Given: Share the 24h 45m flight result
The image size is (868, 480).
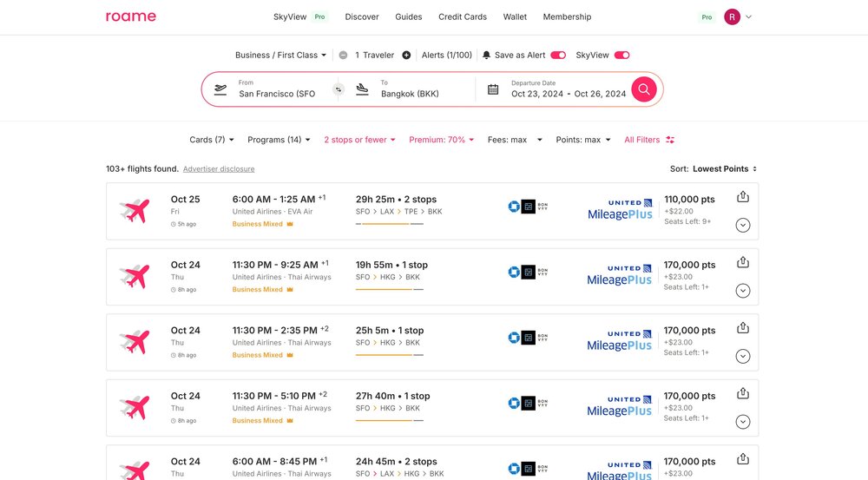Looking at the screenshot, I should click(x=743, y=459).
